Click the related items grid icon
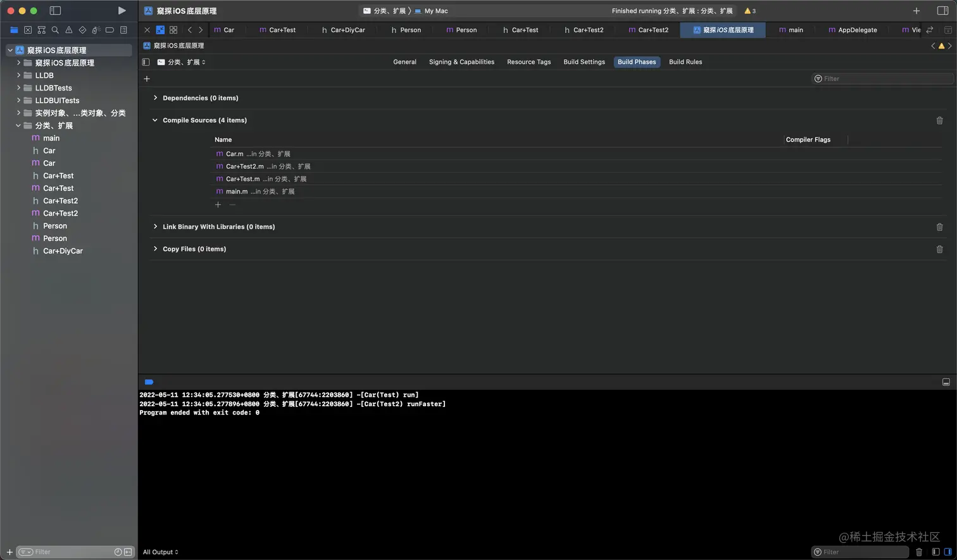This screenshot has width=957, height=560. pos(173,30)
